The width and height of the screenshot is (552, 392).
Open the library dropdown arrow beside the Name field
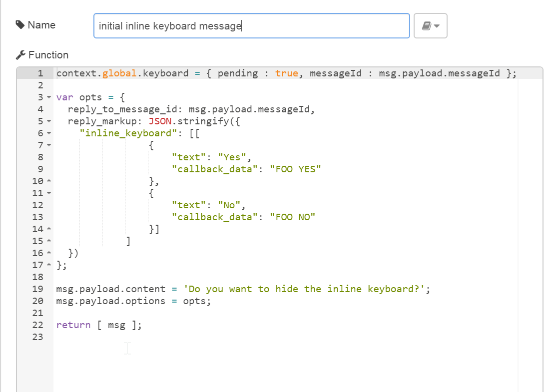(436, 25)
